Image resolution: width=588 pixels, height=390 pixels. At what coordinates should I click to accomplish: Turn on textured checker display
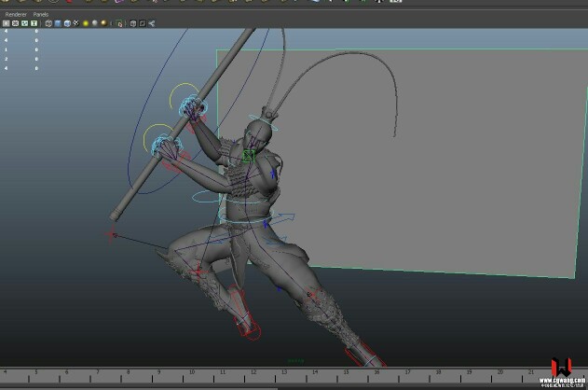[76, 23]
